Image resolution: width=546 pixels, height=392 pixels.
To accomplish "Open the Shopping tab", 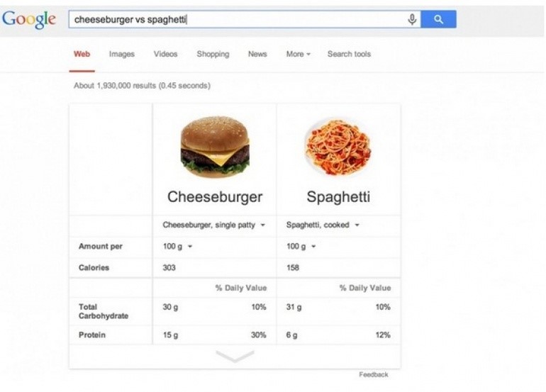I will click(x=213, y=54).
